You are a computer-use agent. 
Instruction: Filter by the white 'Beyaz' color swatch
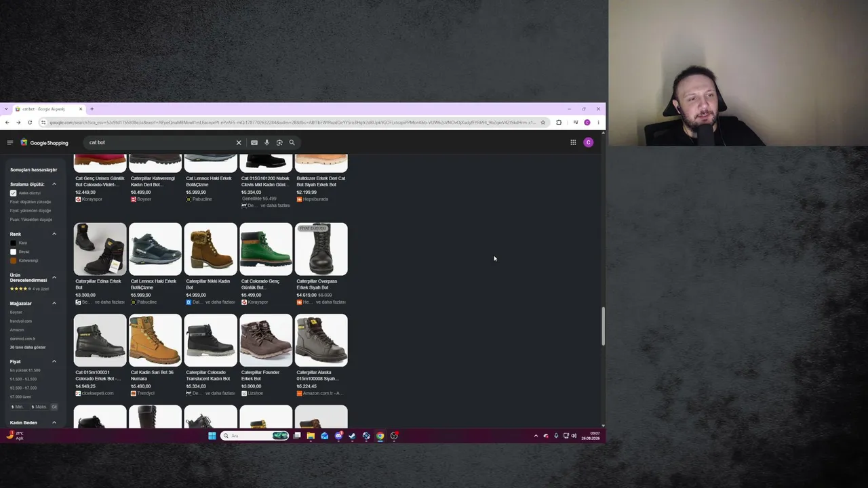[x=13, y=251]
